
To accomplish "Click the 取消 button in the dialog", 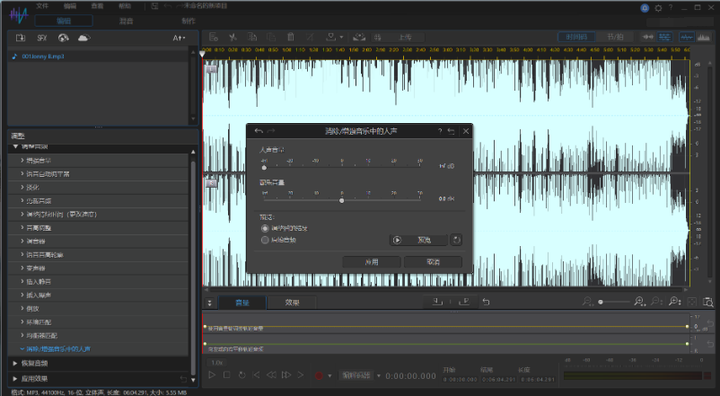I will [x=433, y=262].
